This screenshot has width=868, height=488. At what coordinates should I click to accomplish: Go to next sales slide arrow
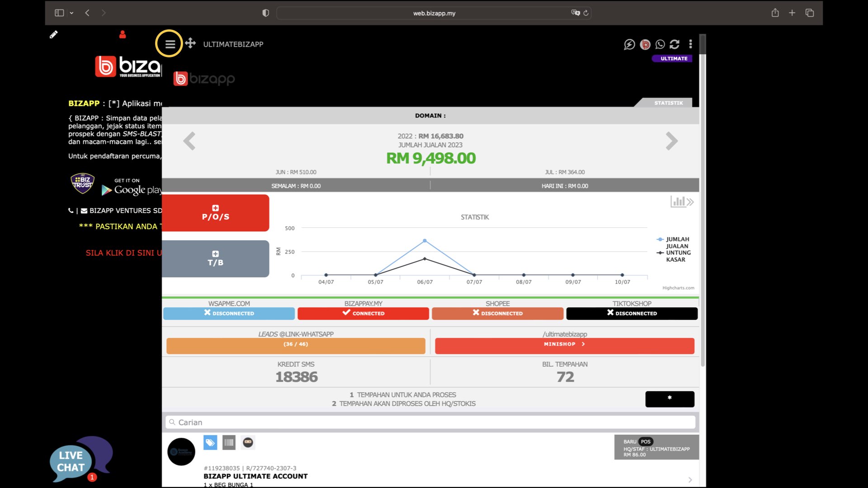pos(672,141)
